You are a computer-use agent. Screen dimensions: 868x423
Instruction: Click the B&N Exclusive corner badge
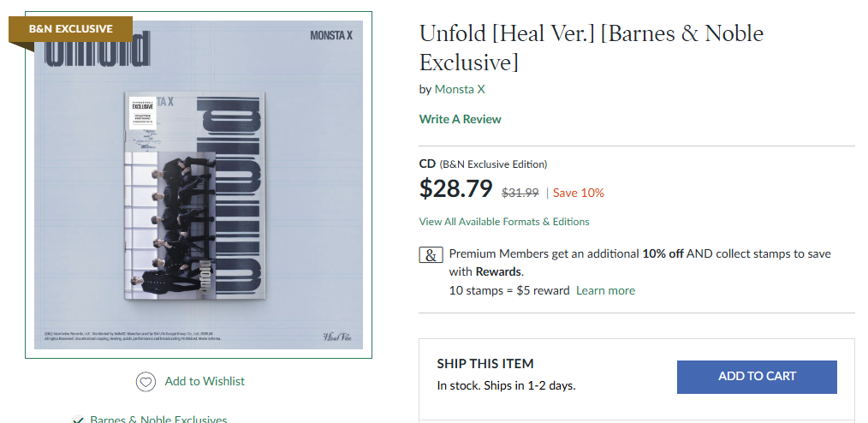pyautogui.click(x=71, y=29)
